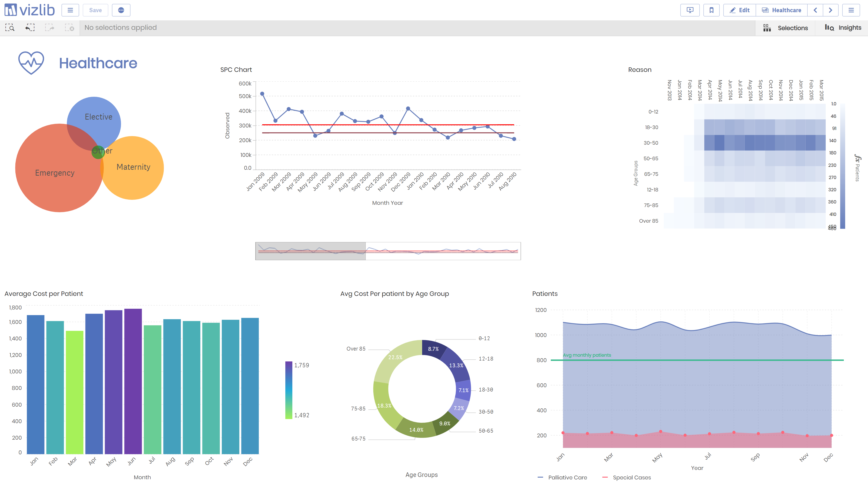Open the Insights advisor
The width and height of the screenshot is (868, 488).
click(843, 28)
